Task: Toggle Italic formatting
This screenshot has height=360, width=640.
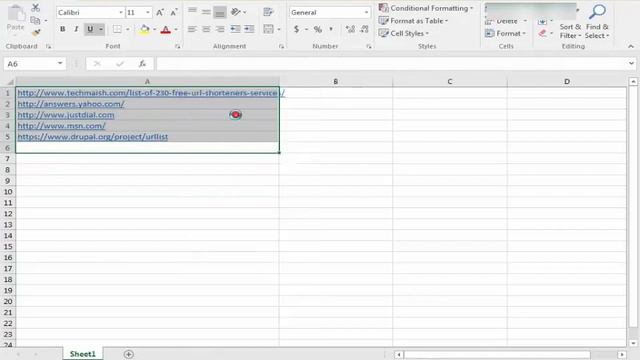Action: pyautogui.click(x=76, y=29)
